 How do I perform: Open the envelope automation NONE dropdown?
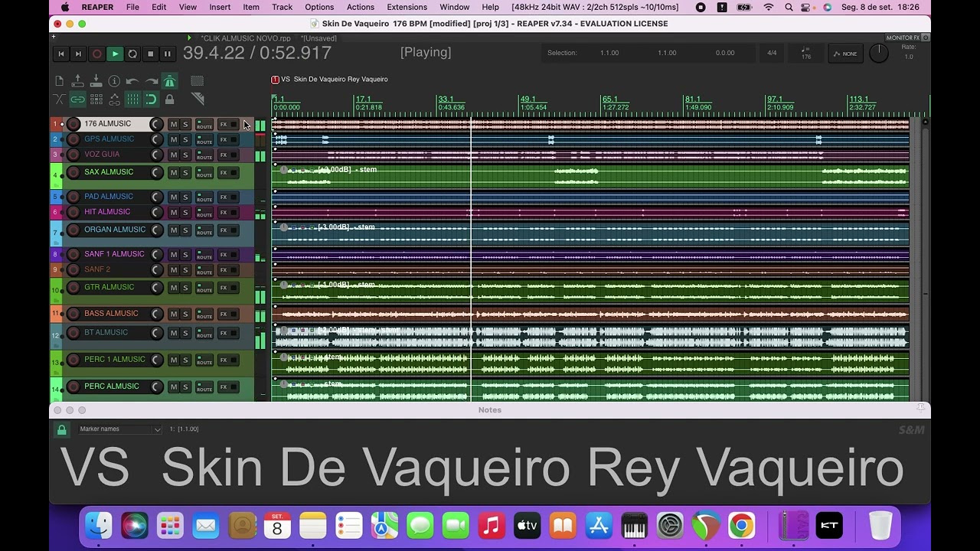(845, 54)
